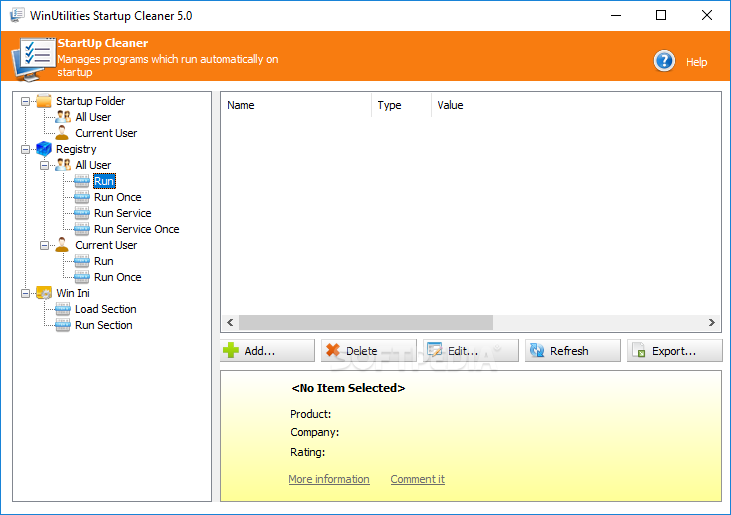Click the Export... button
The height and width of the screenshot is (515, 731).
(675, 350)
